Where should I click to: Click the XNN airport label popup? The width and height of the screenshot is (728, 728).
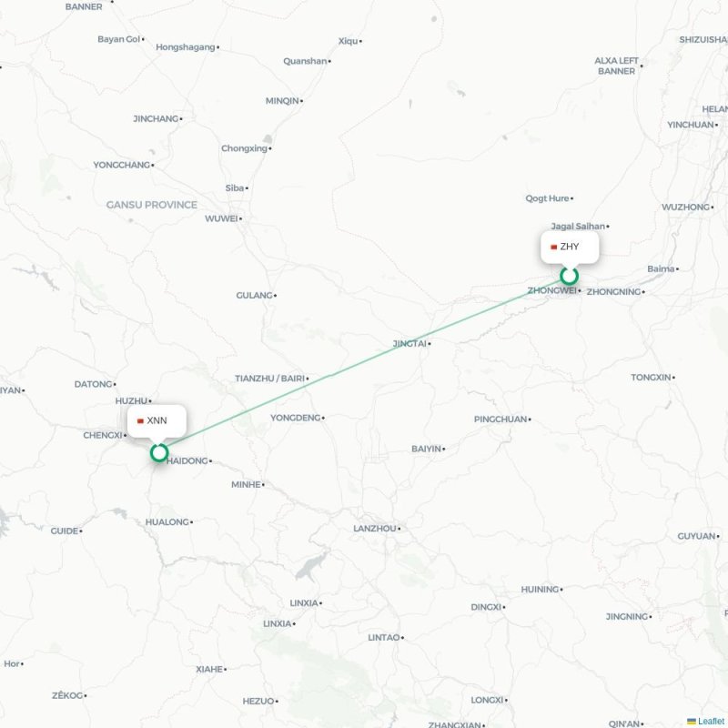157,420
